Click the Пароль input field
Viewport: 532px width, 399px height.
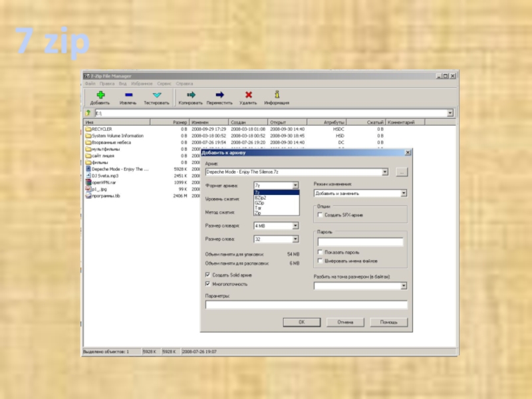point(360,241)
